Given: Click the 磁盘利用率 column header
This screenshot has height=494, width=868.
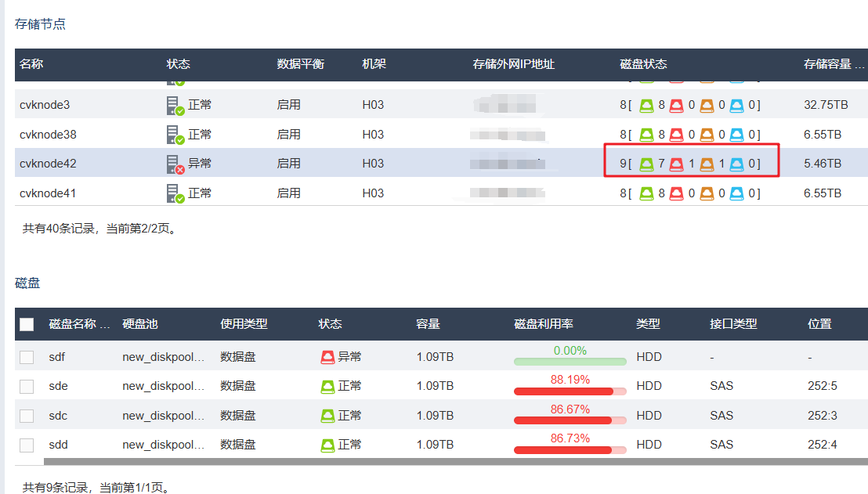Looking at the screenshot, I should [544, 324].
